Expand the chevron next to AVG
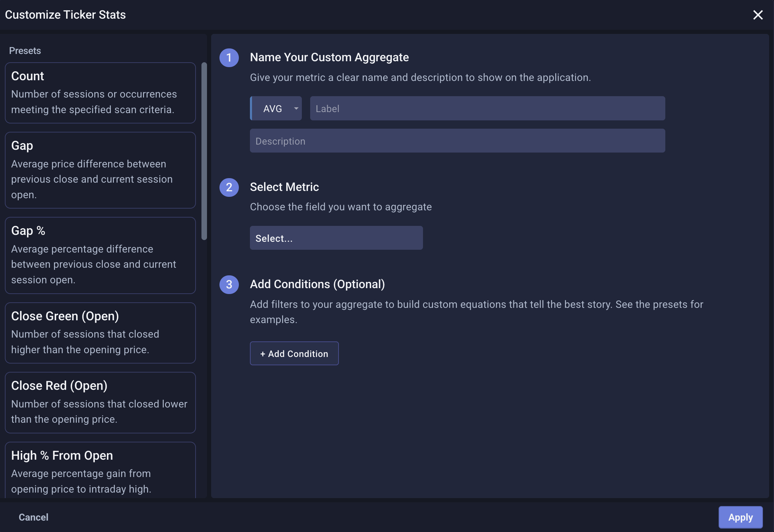The width and height of the screenshot is (774, 532). (x=296, y=108)
